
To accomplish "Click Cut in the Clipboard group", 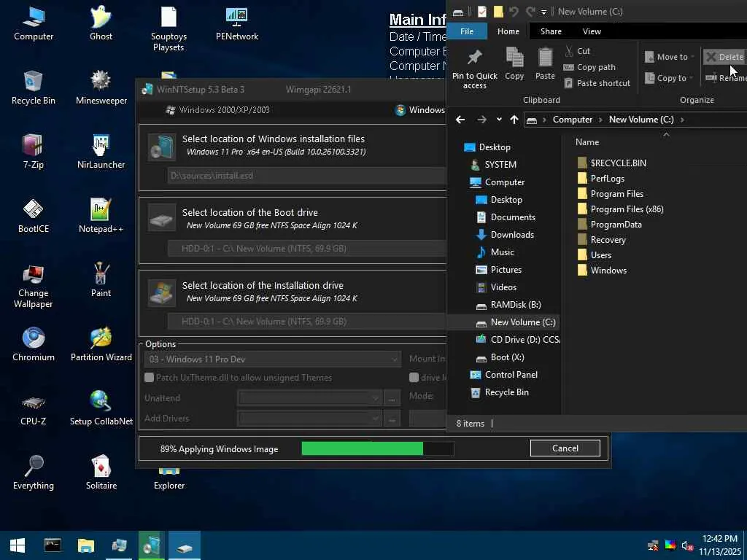I will point(578,51).
